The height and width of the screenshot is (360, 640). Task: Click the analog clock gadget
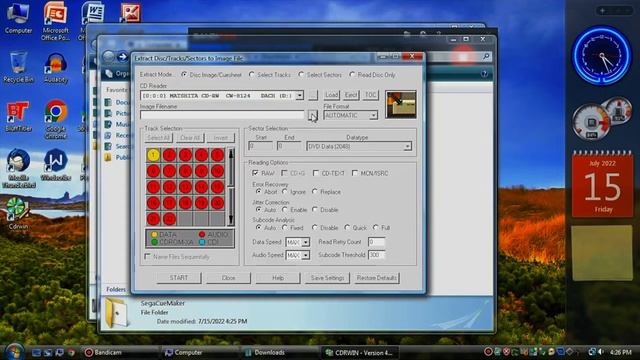point(601,56)
